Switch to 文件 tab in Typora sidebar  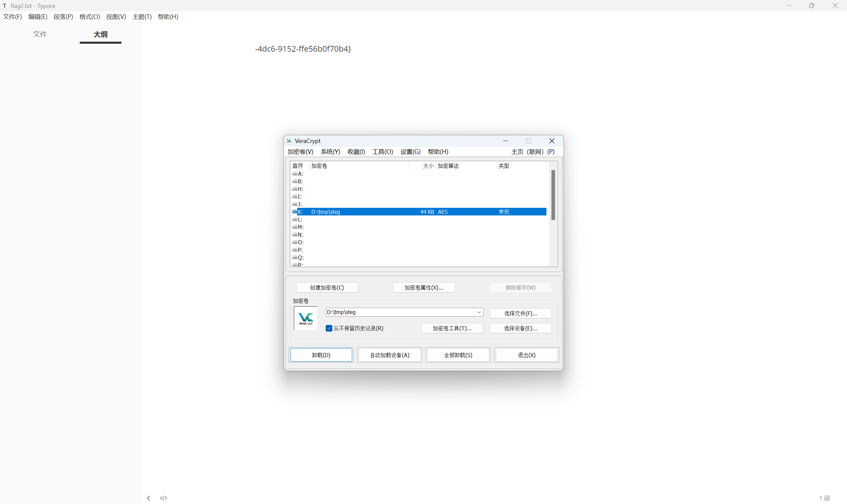coord(40,34)
